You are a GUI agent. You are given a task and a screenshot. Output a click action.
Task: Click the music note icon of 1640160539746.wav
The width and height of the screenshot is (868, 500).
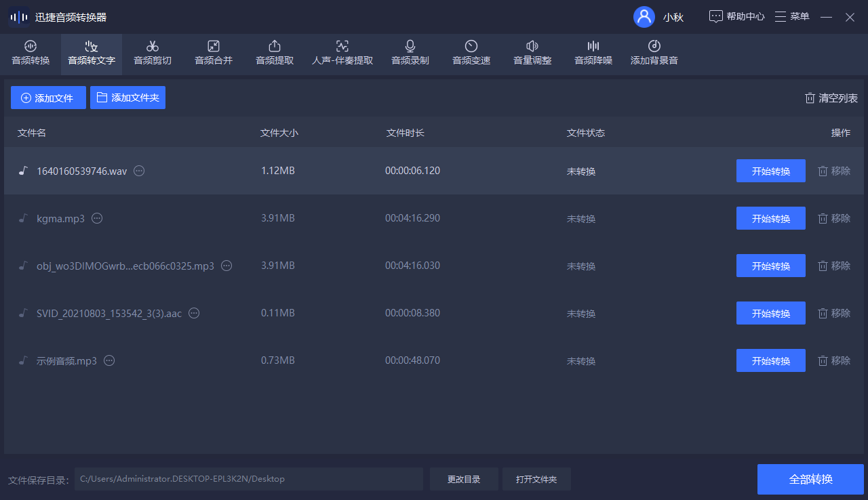pos(23,171)
